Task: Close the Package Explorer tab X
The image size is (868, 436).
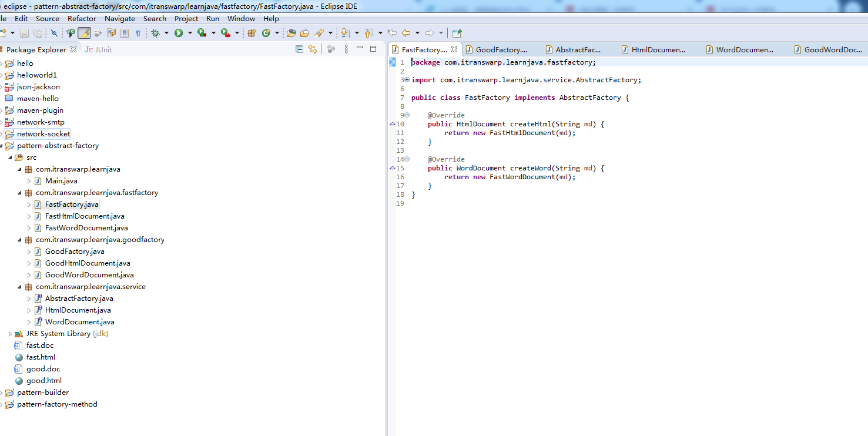Action: 73,49
